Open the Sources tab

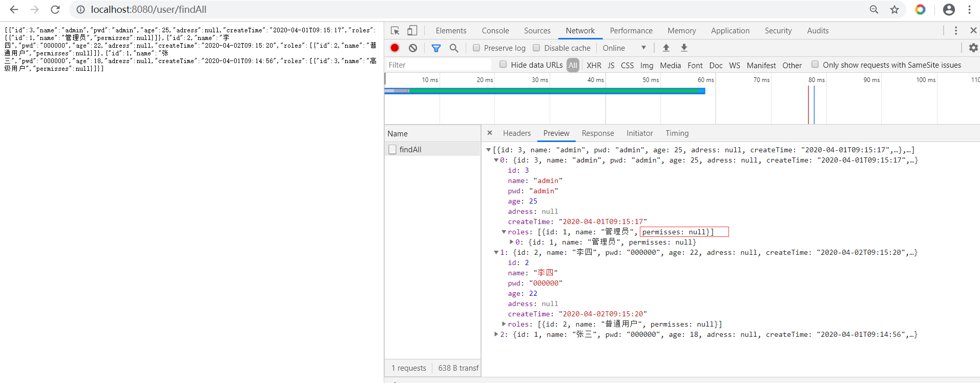(x=537, y=31)
